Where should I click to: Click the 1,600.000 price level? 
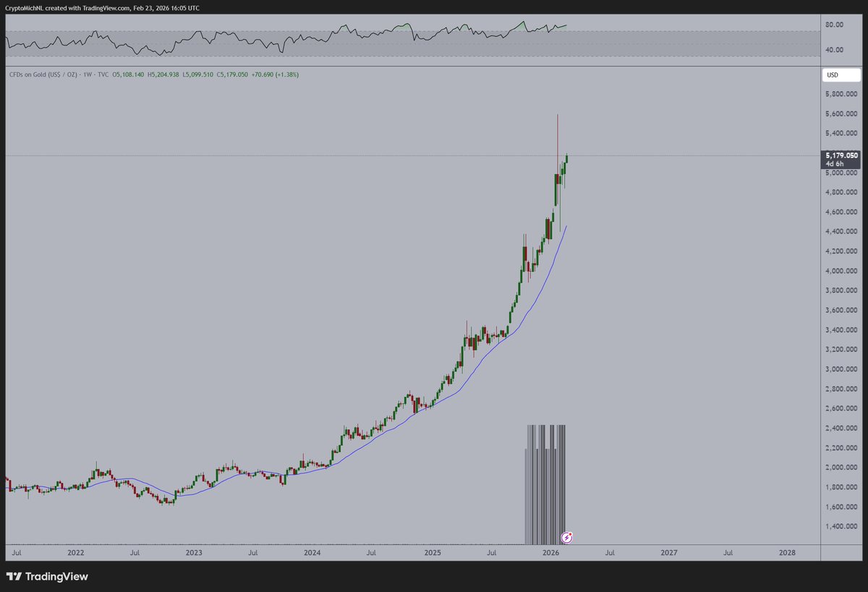tap(841, 507)
